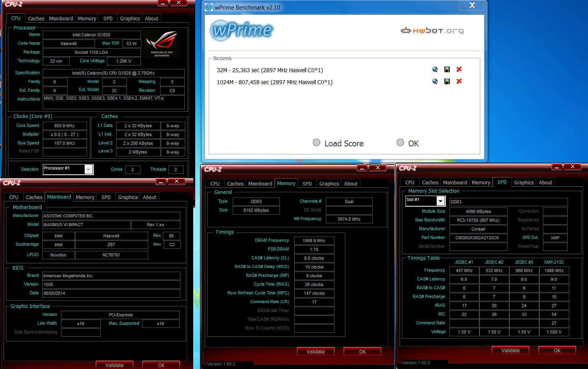Image resolution: width=588 pixels, height=369 pixels.
Task: Click the 1024M score result line
Action: (275, 82)
